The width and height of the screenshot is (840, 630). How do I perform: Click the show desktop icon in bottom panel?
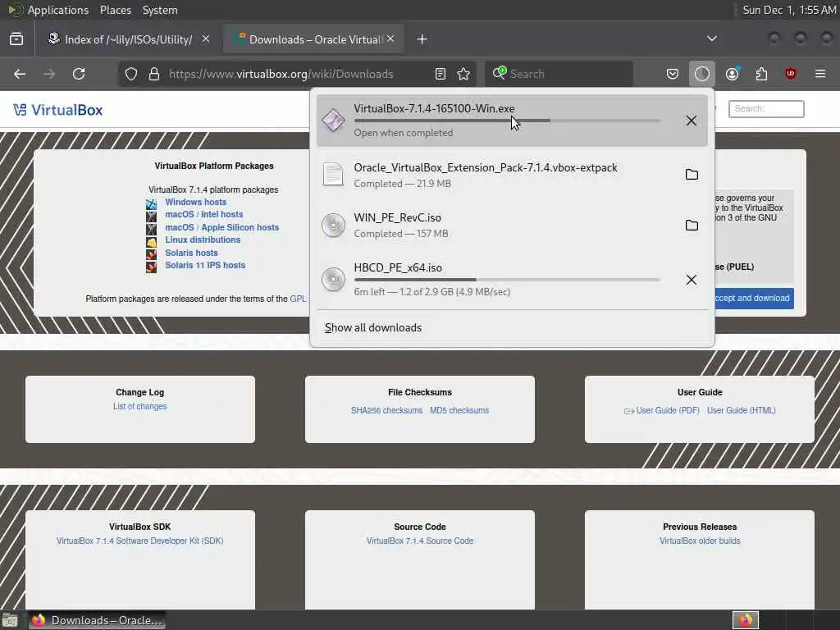[x=10, y=621]
